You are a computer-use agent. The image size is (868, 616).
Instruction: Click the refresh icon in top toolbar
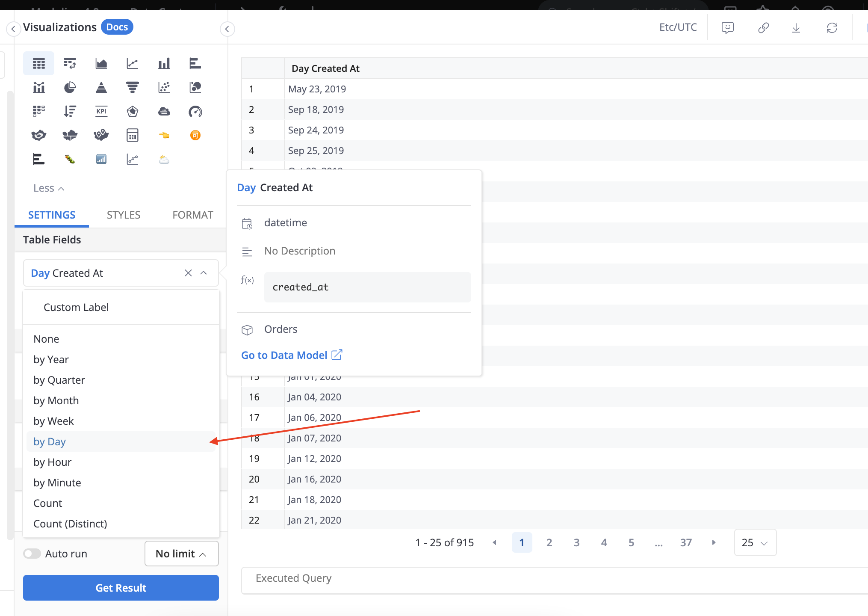pyautogui.click(x=832, y=28)
